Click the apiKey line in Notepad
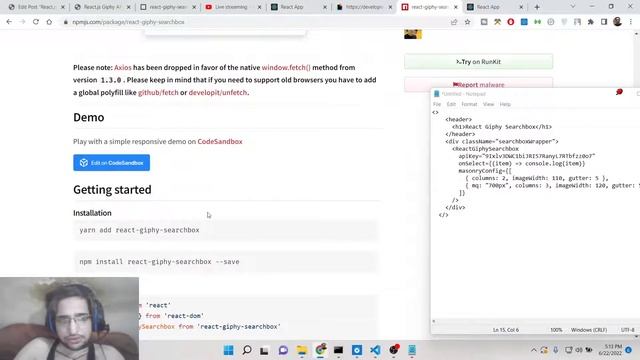This screenshot has width=640, height=360. click(x=527, y=156)
